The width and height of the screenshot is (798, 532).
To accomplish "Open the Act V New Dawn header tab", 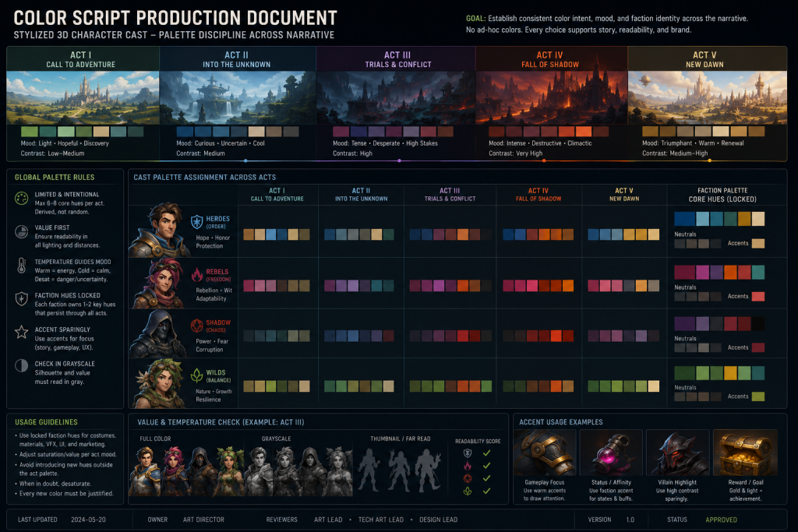I will 708,59.
